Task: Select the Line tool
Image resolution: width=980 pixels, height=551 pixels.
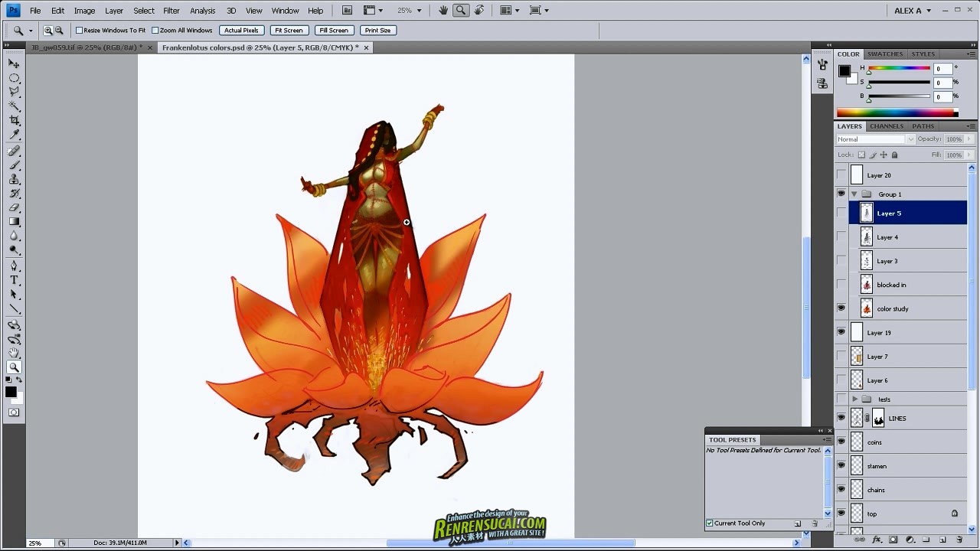Action: click(14, 309)
